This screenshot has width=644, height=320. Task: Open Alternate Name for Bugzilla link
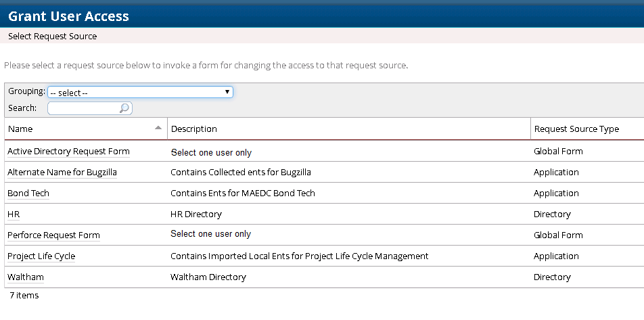(62, 173)
